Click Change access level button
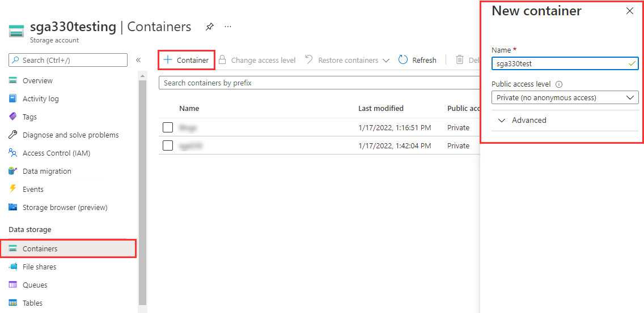This screenshot has height=313, width=644. point(257,61)
